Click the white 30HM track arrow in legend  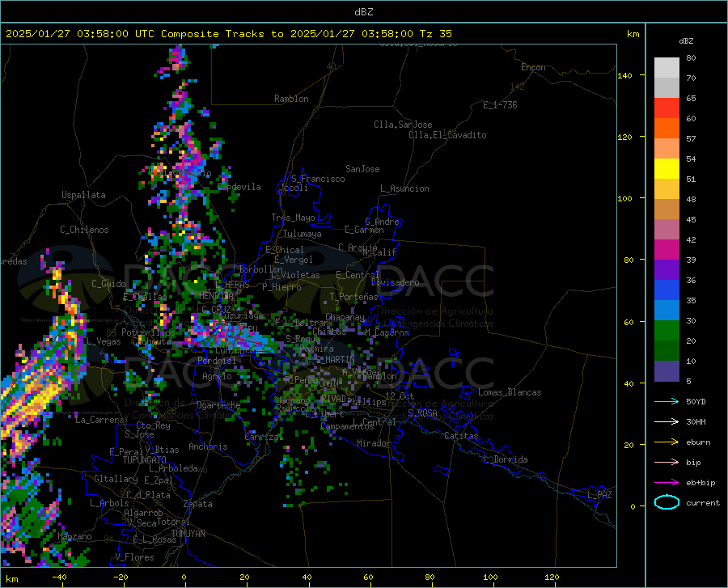click(x=667, y=421)
